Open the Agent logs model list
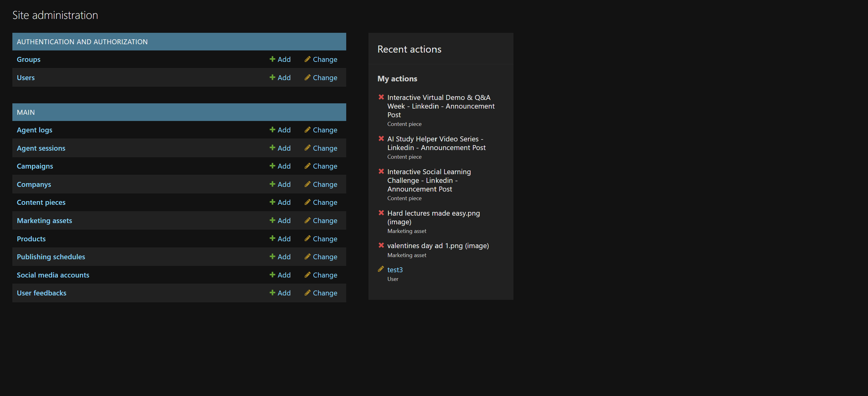The width and height of the screenshot is (868, 396). pyautogui.click(x=34, y=130)
